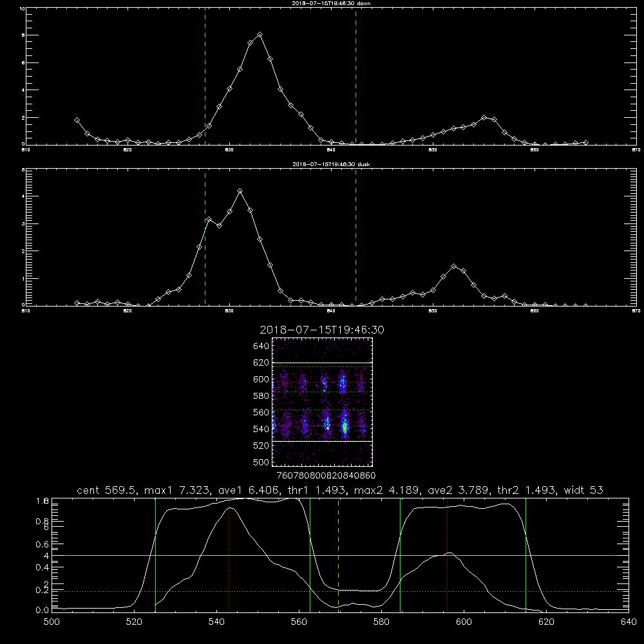The height and width of the screenshot is (644, 644).
Task: Select the 'thr1 1.493' value
Action: (317, 490)
